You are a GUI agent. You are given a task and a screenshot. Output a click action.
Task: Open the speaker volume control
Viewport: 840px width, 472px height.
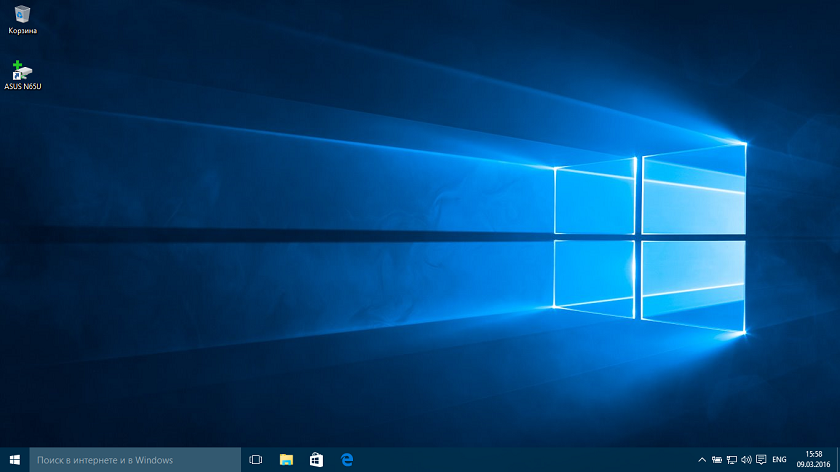click(x=746, y=460)
